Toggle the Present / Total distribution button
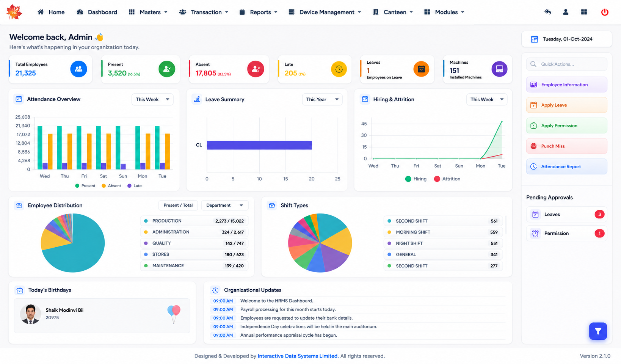Viewport: 621px width, 364px height. click(x=178, y=205)
